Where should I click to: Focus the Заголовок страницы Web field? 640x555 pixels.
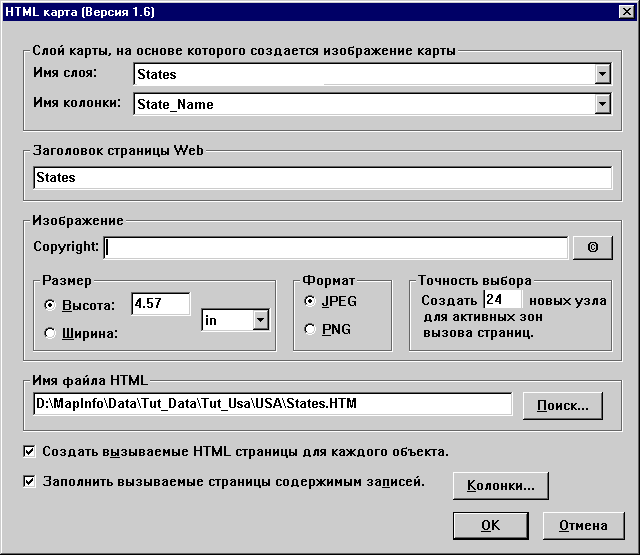pyautogui.click(x=322, y=178)
